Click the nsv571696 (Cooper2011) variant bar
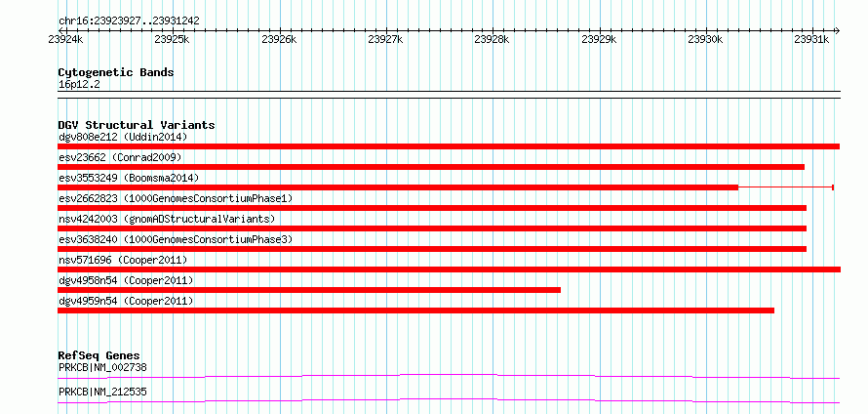The image size is (868, 414). point(449,269)
